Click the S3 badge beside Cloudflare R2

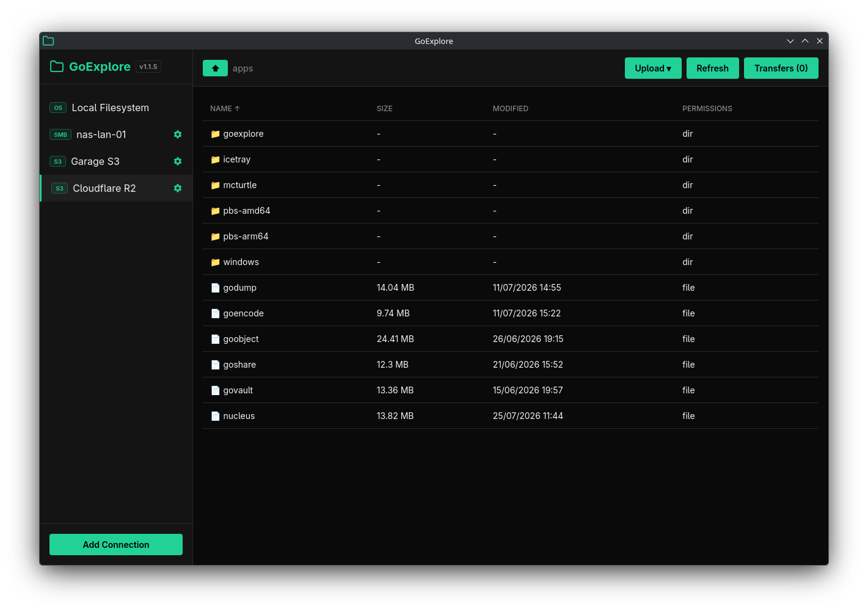(59, 188)
